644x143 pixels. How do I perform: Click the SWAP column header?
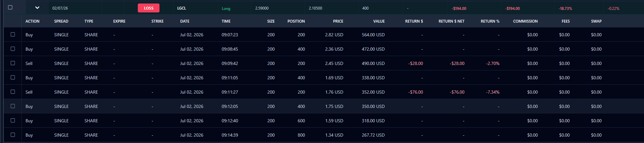596,21
